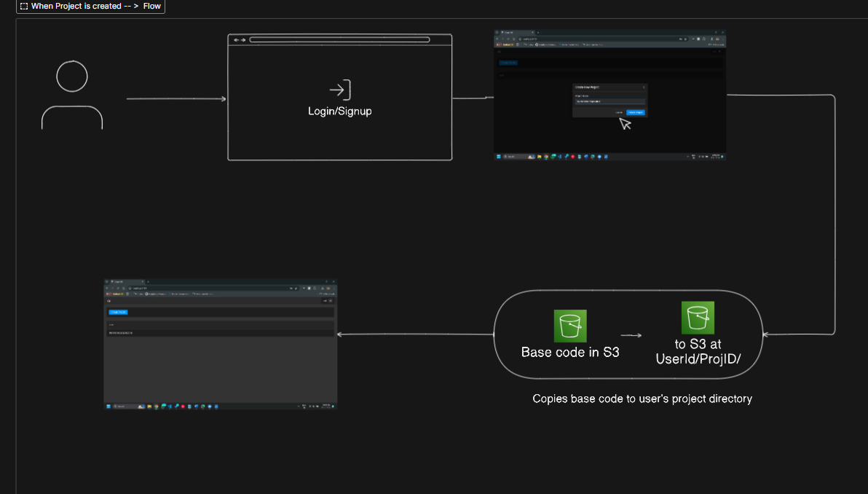This screenshot has width=868, height=494.
Task: Select the "Login/Signup" text label
Action: [x=340, y=111]
